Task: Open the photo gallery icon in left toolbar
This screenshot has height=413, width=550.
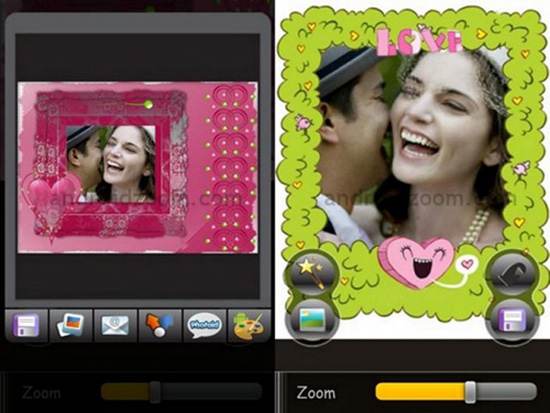Action: point(71,325)
